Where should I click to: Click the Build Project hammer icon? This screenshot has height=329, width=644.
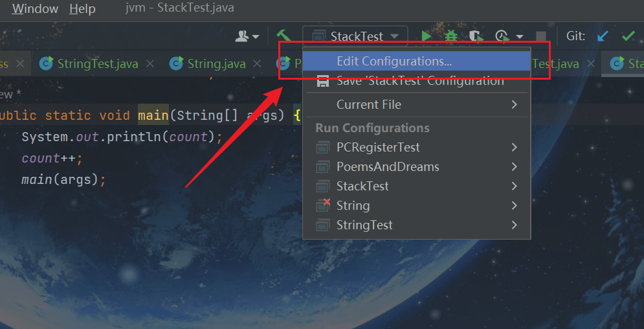pos(283,36)
